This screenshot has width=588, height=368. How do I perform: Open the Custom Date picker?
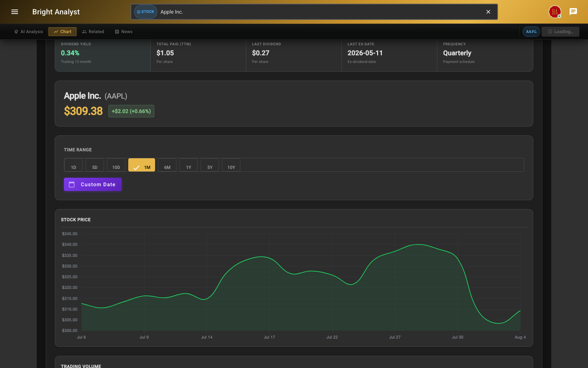93,184
